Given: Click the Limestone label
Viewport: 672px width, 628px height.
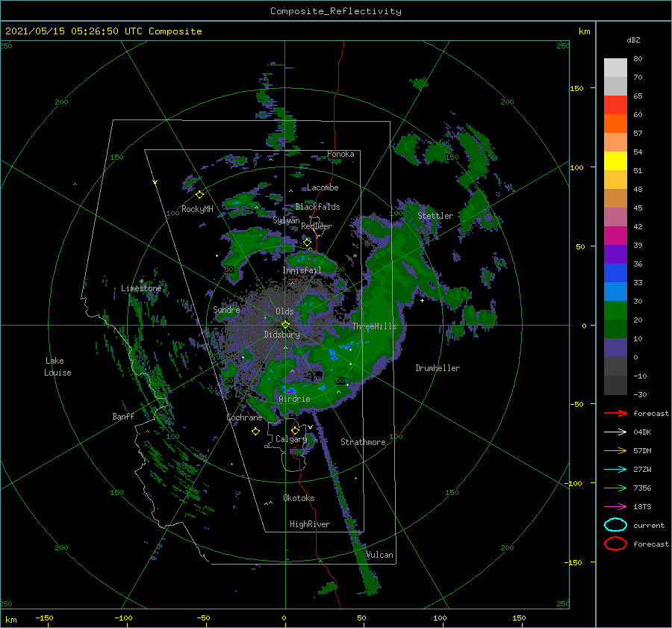Looking at the screenshot, I should click(x=141, y=288).
